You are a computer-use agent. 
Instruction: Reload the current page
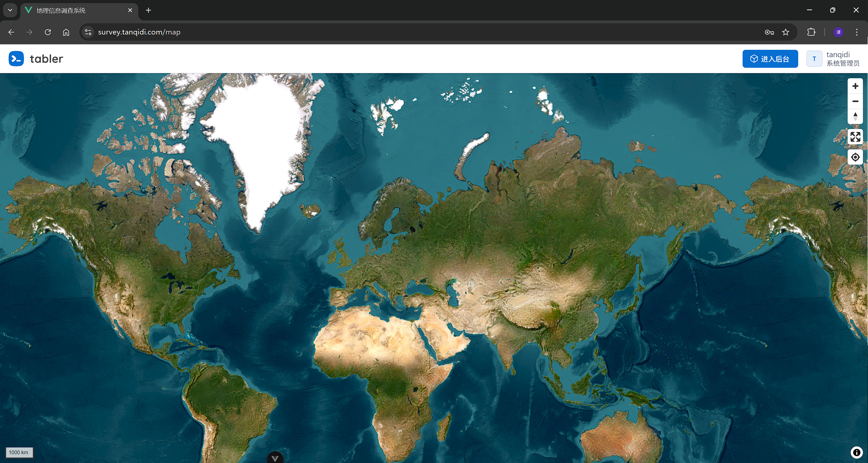pyautogui.click(x=48, y=32)
